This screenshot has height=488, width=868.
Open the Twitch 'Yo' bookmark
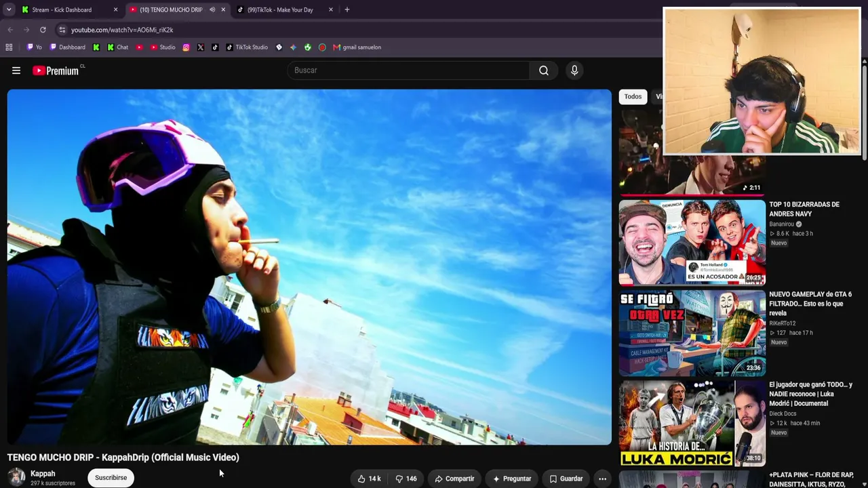[x=34, y=47]
